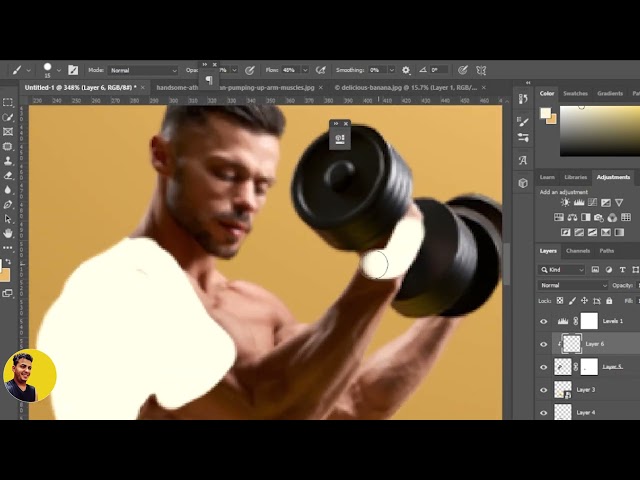
Task: Add a Color Balance adjustment
Action: [572, 217]
